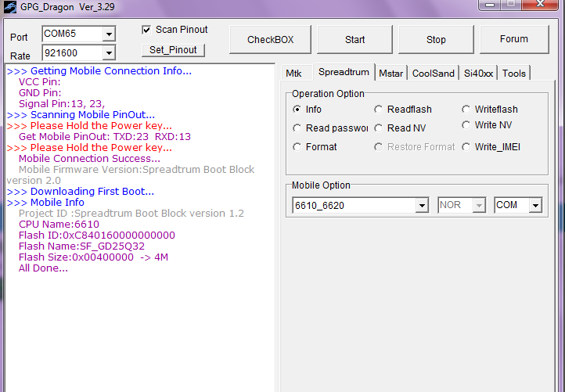Image resolution: width=565 pixels, height=392 pixels.
Task: Click log line 'Get Mobile PinOut: TXD:23 RXD:13'
Action: tap(105, 137)
